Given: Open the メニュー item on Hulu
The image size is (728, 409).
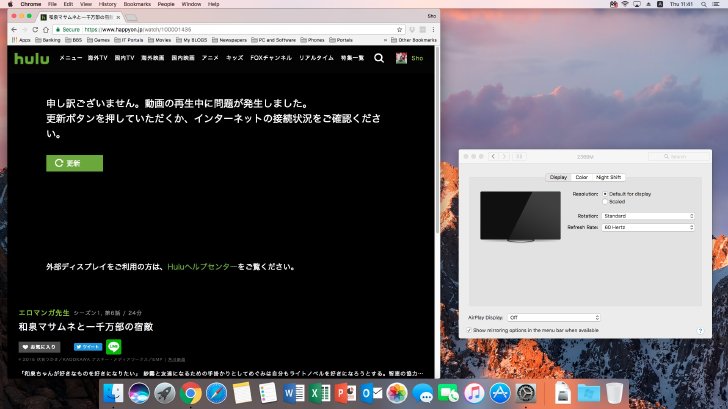Looking at the screenshot, I should tap(71, 58).
